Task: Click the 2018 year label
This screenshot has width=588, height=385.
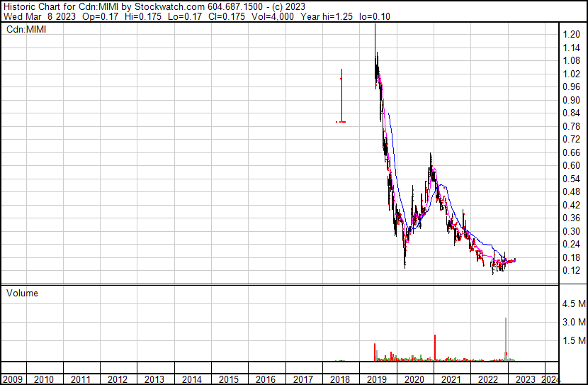Action: click(x=340, y=379)
